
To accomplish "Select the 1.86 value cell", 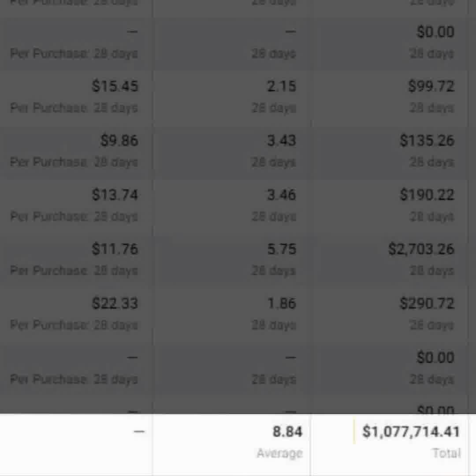I will point(282,303).
